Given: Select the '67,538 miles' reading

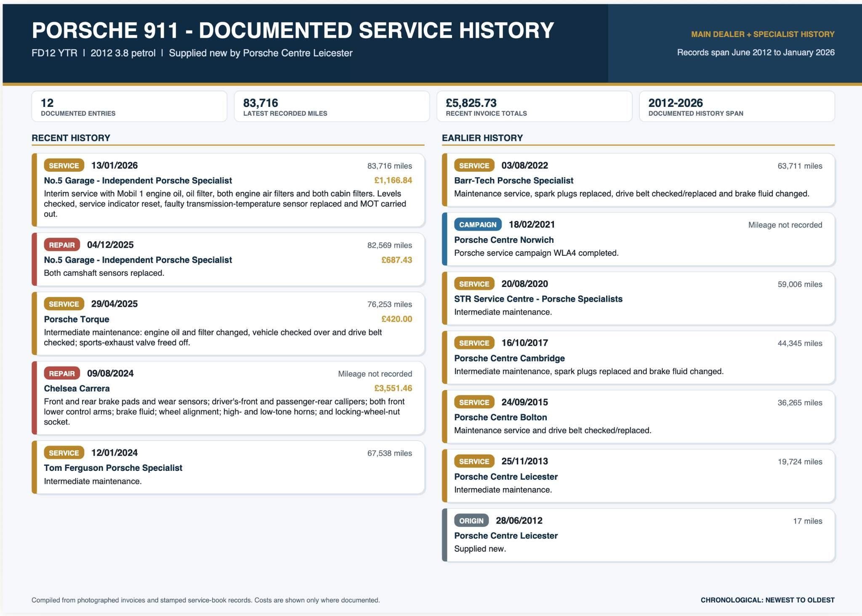Looking at the screenshot, I should [390, 453].
